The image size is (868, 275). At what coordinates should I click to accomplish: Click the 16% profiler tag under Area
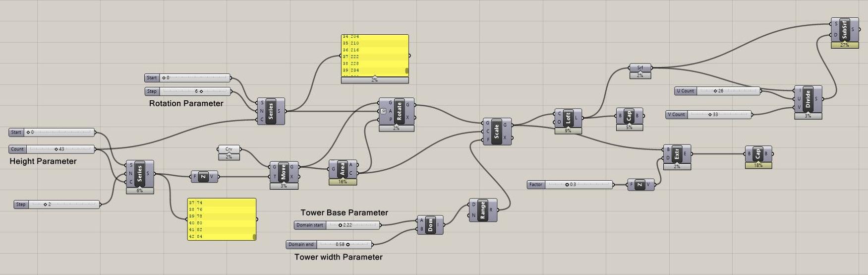click(x=343, y=182)
